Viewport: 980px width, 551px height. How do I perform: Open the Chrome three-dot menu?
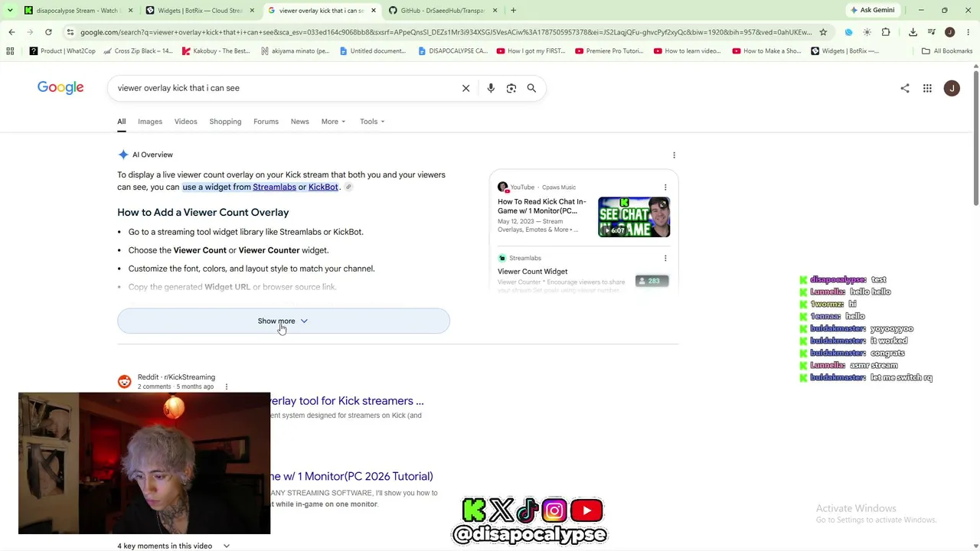click(x=968, y=32)
